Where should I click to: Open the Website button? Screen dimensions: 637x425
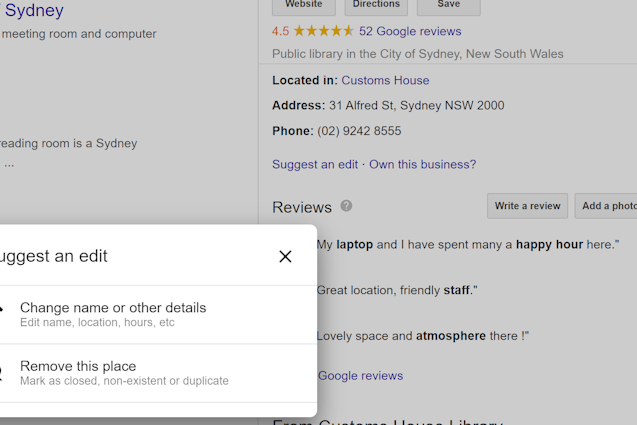[x=304, y=5]
